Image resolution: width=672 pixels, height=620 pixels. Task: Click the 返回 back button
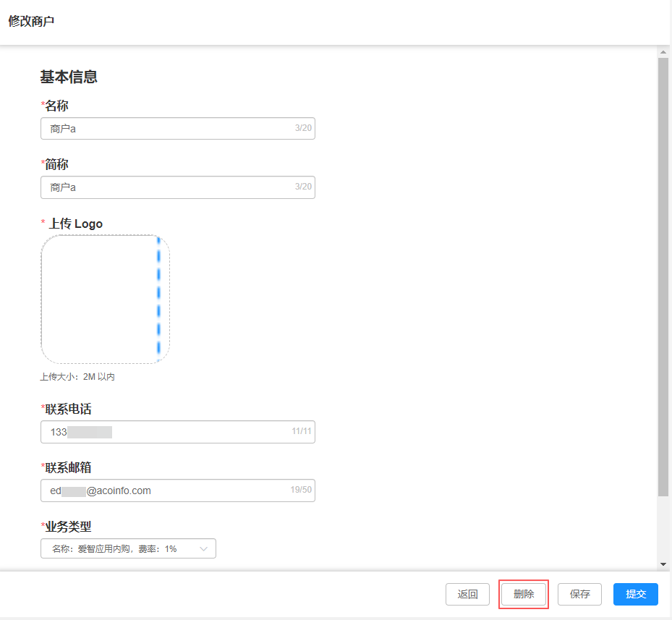point(467,594)
